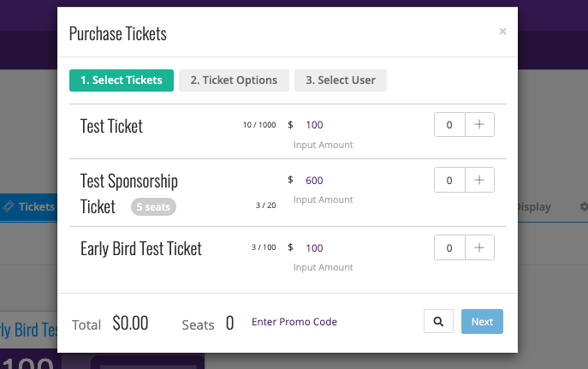Viewport: 588px width, 369px height.
Task: Open the partially hidden Display tab
Action: pyautogui.click(x=534, y=206)
